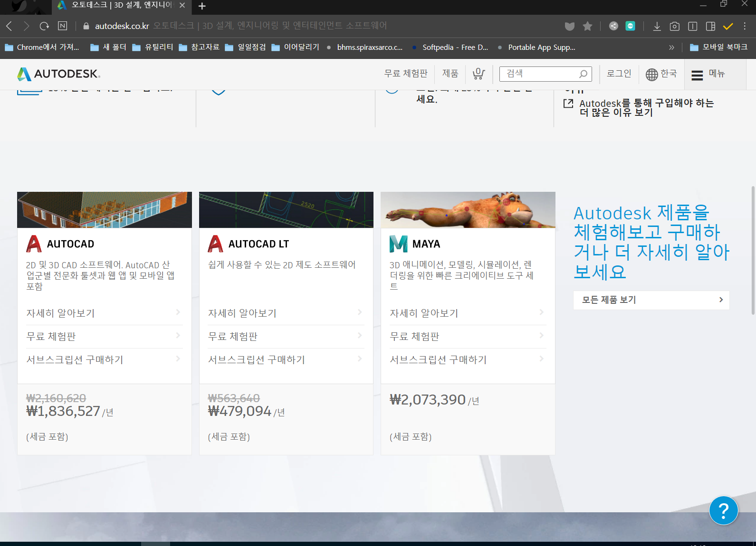Go forward in browser history
Image resolution: width=756 pixels, height=546 pixels.
tap(27, 26)
